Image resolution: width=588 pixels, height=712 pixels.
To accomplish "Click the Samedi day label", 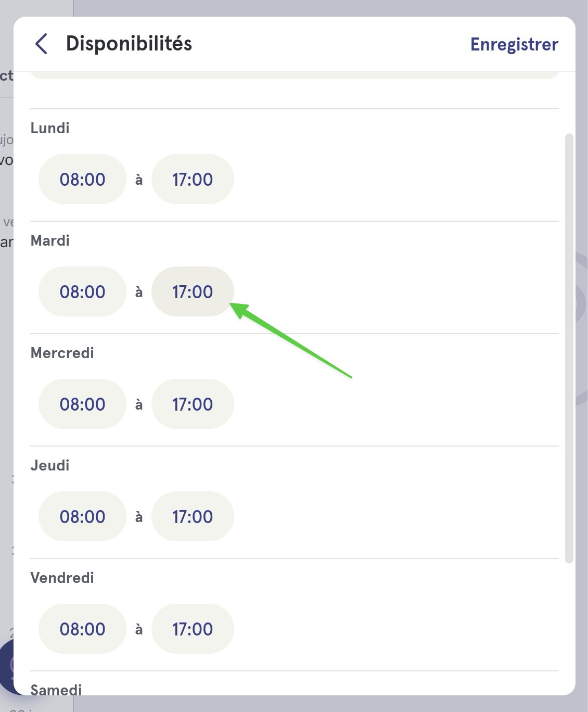I will coord(56,690).
